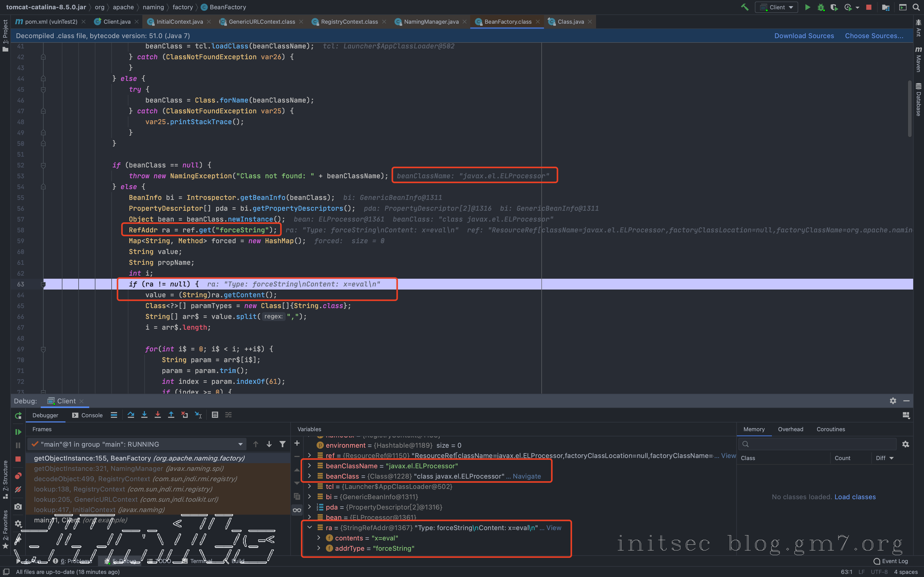Click the Step Into debugger icon
The height and width of the screenshot is (577, 924).
click(144, 415)
